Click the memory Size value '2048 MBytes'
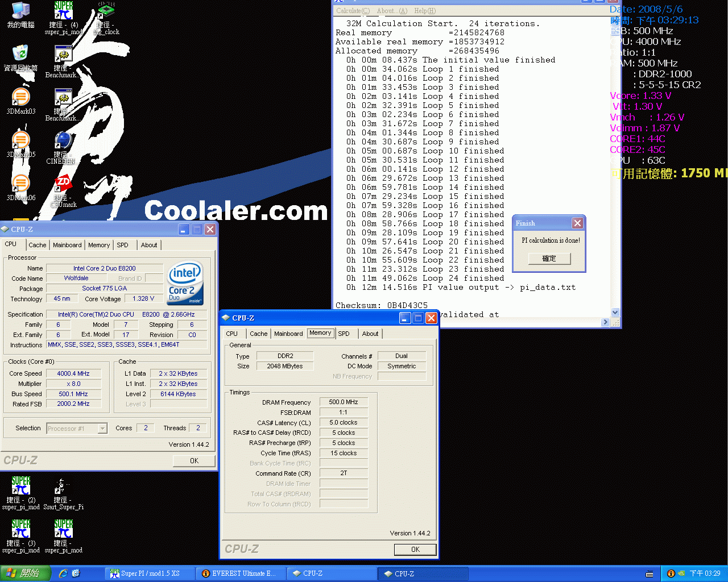The image size is (728, 582). pos(285,366)
